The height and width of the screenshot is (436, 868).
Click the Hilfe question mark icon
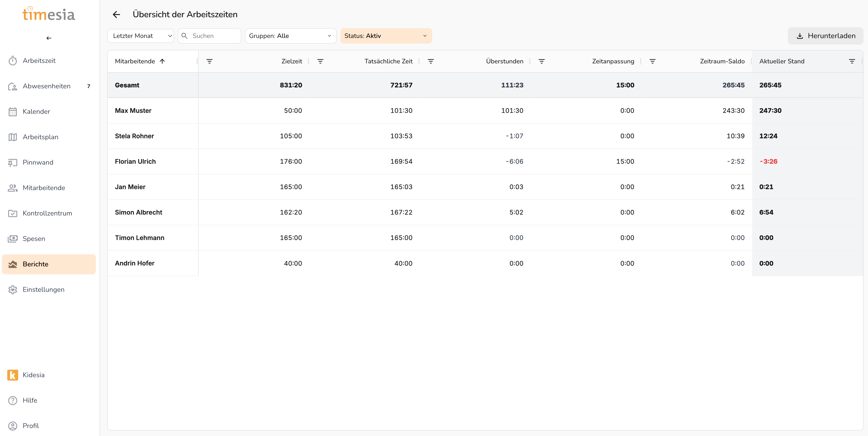click(12, 400)
